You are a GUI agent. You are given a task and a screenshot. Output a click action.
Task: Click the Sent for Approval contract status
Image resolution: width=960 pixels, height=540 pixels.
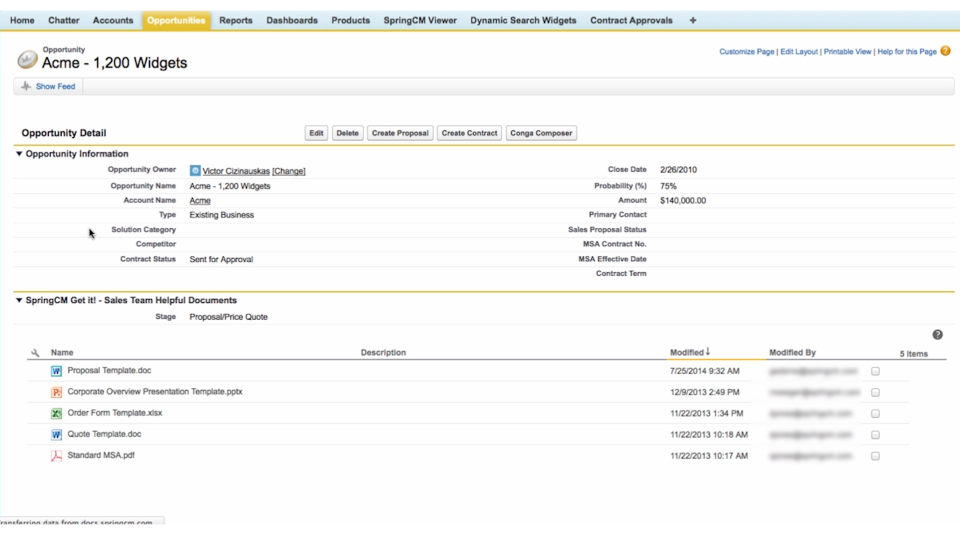click(221, 259)
